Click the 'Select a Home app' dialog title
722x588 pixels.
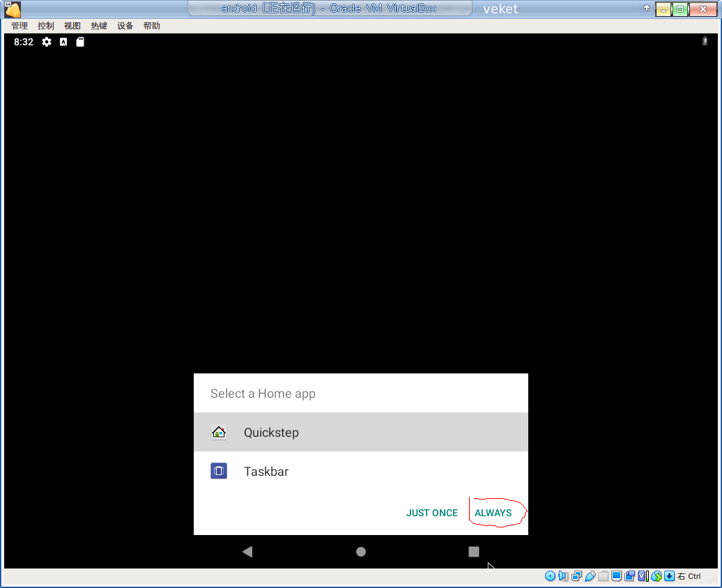click(263, 394)
